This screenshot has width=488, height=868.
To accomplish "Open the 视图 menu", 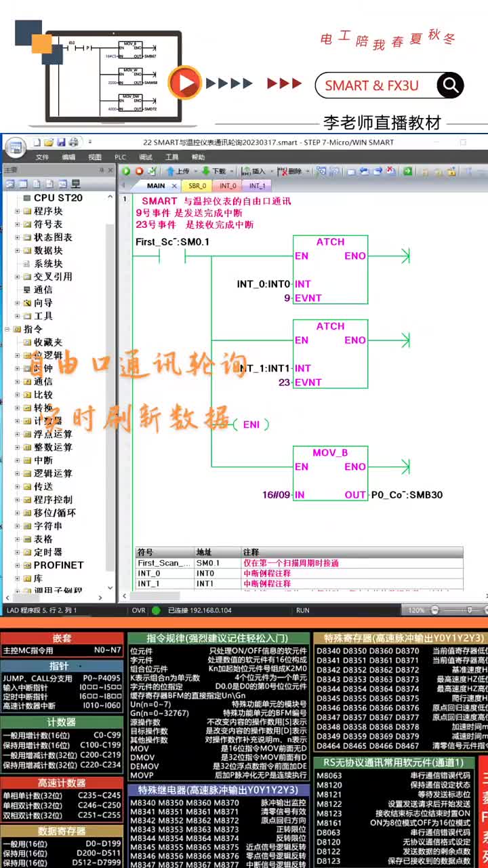I will [95, 157].
